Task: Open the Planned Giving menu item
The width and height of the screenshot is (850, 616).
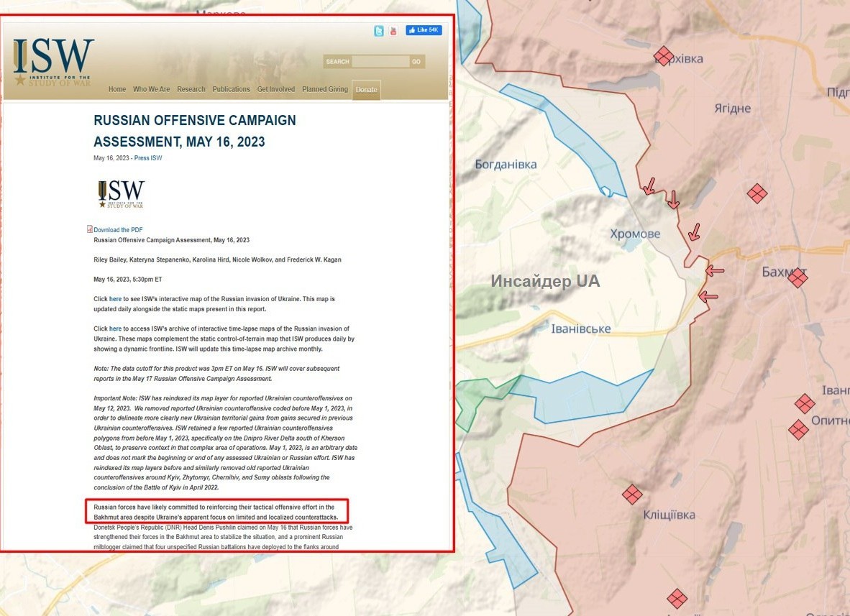Action: 325,89
